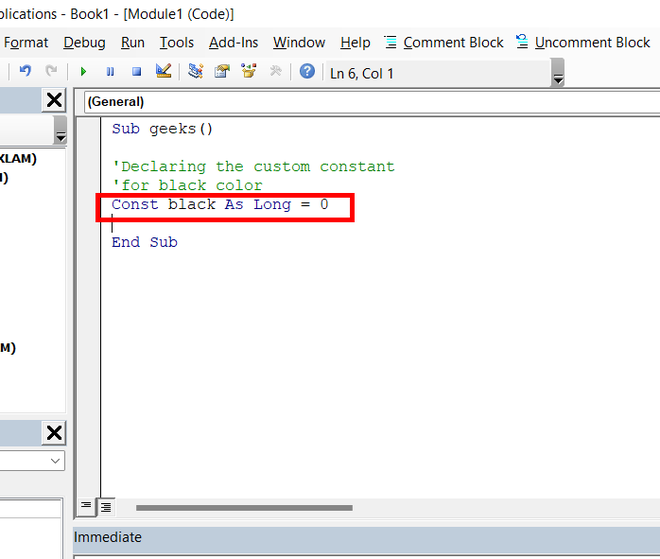Viewport: 660px width, 559px height.
Task: Click the code window horizontal scrollbar thumb
Action: pos(244,508)
